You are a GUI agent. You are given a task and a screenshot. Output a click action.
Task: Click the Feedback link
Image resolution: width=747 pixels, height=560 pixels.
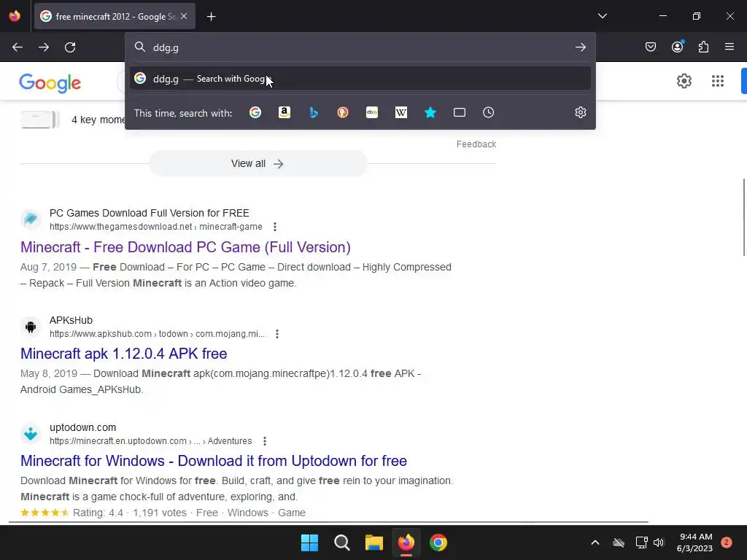tap(476, 144)
